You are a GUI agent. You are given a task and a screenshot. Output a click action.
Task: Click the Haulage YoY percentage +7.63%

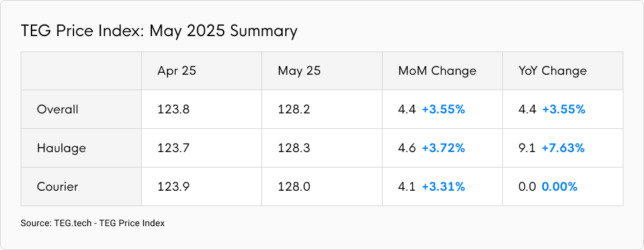click(563, 148)
